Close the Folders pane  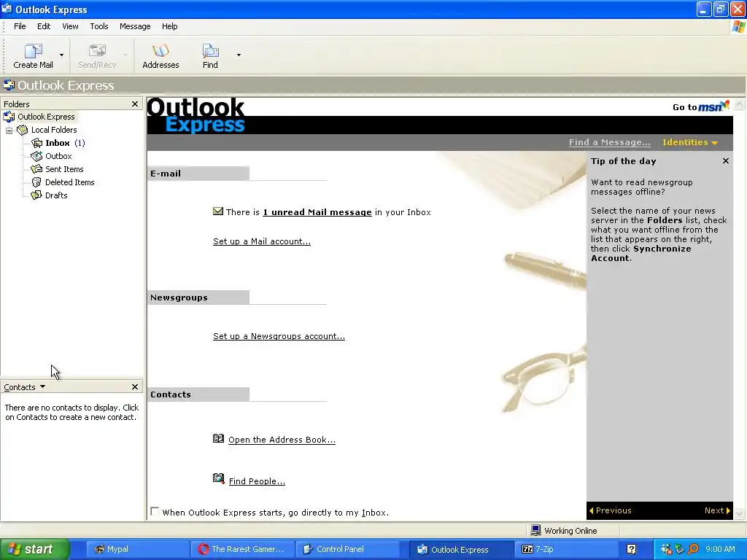point(135,104)
